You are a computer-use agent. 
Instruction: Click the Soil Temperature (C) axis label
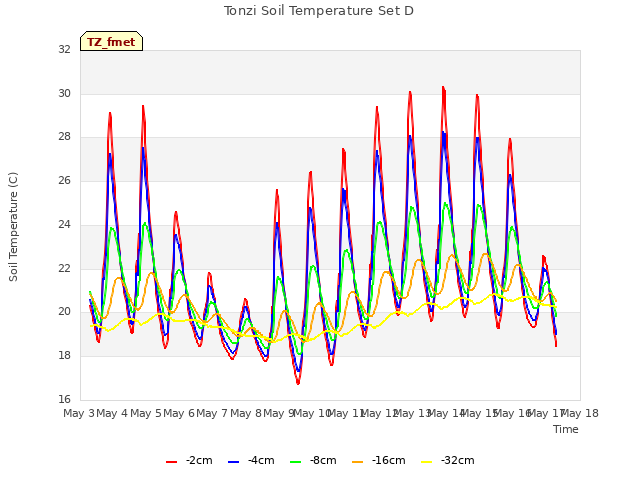tap(13, 227)
